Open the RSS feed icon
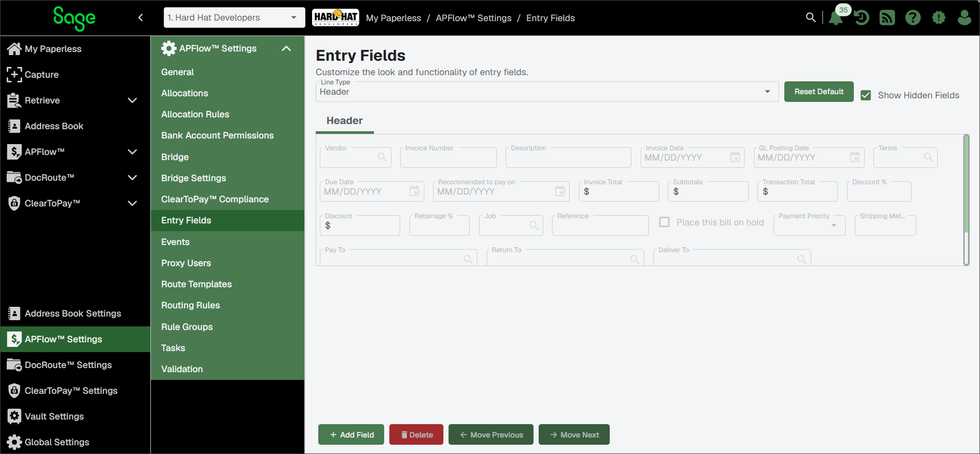The width and height of the screenshot is (980, 454). [887, 18]
